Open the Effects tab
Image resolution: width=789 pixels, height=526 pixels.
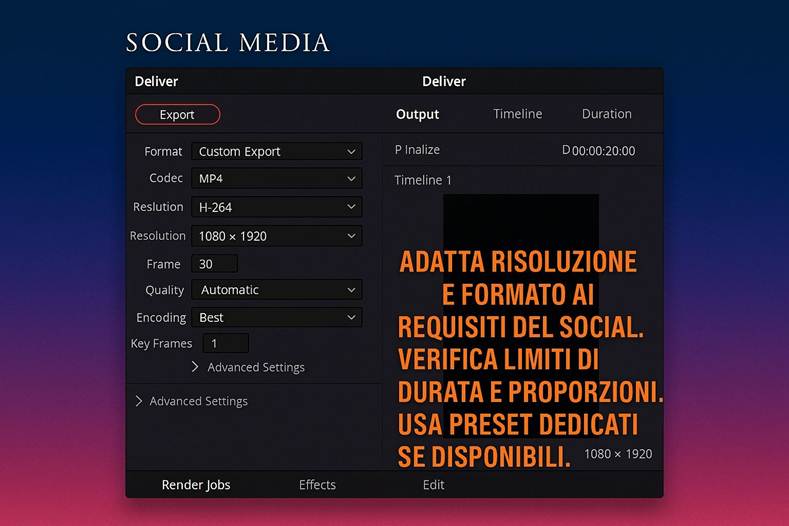point(317,485)
